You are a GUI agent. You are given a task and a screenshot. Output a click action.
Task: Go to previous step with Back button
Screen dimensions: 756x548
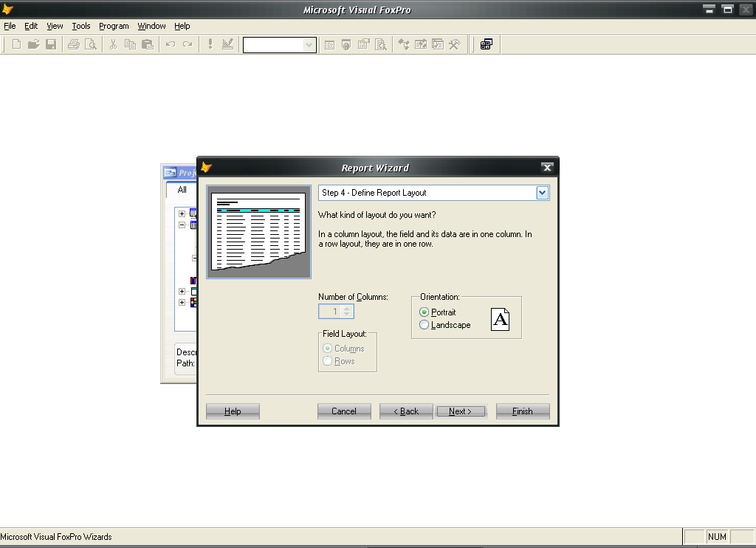pos(406,411)
